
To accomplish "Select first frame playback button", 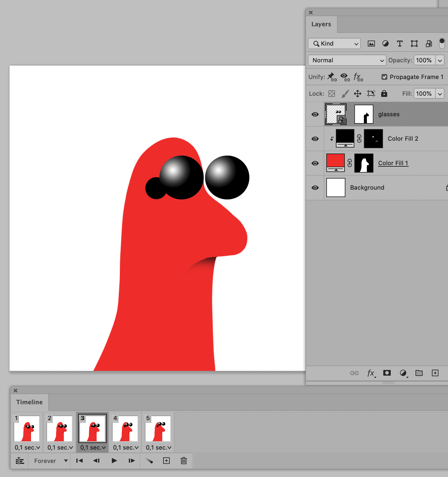I will pyautogui.click(x=79, y=461).
